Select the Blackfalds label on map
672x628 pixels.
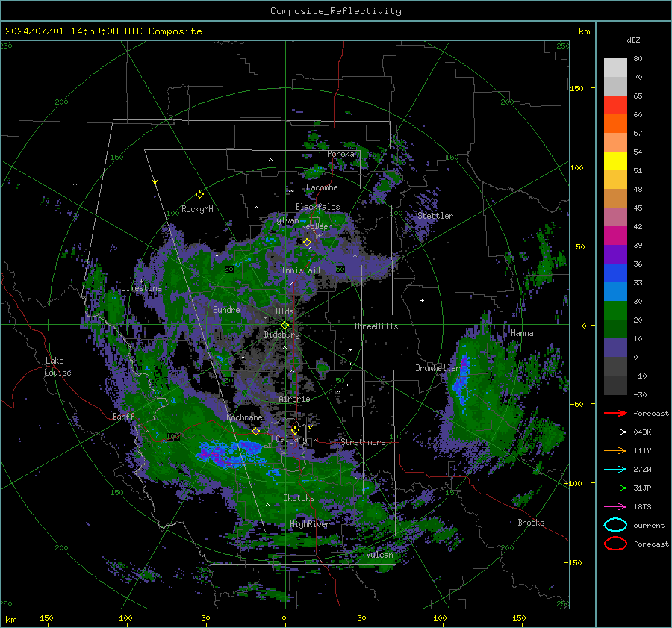(317, 207)
